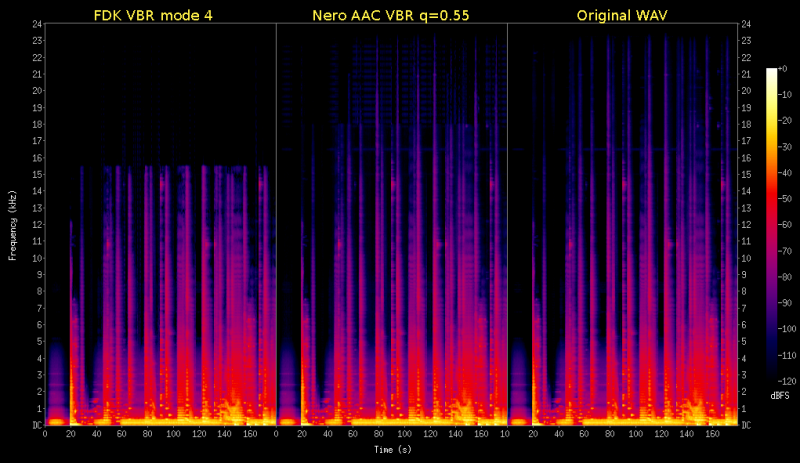
Task: Click the 80 s tick under the Nero AAC panel
Action: [x=381, y=435]
